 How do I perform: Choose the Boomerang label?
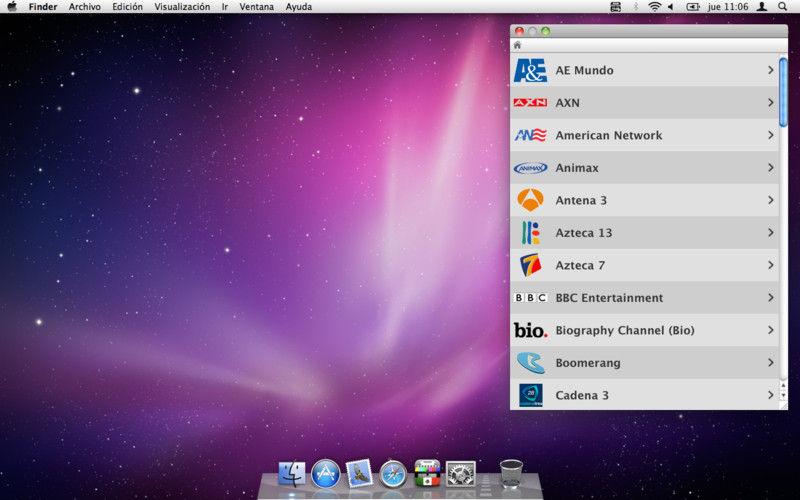click(x=588, y=363)
